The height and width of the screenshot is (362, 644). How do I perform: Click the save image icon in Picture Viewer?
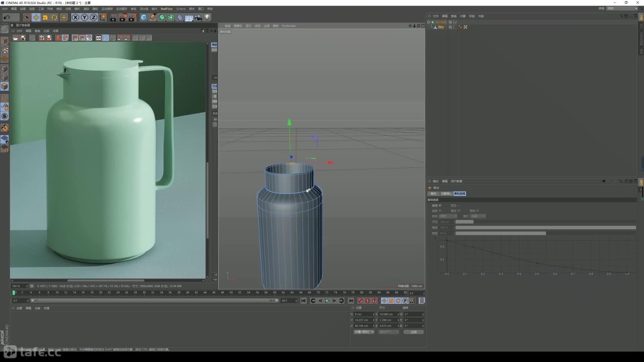[23, 38]
